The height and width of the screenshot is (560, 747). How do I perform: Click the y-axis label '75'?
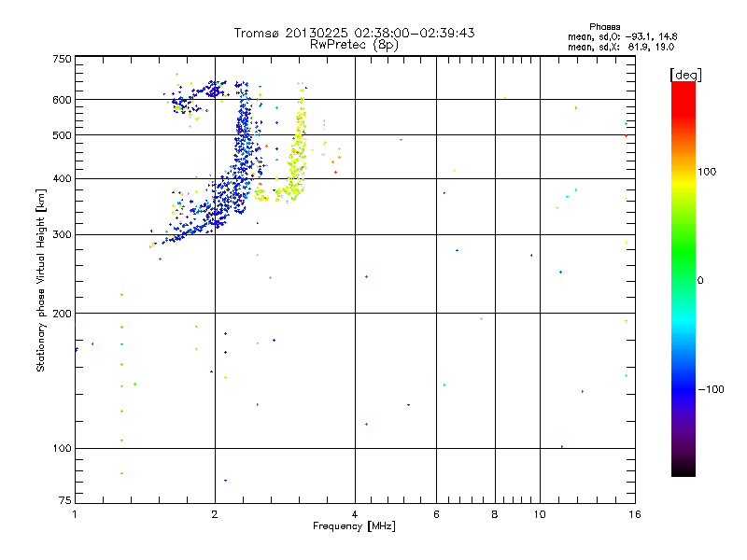pos(65,500)
